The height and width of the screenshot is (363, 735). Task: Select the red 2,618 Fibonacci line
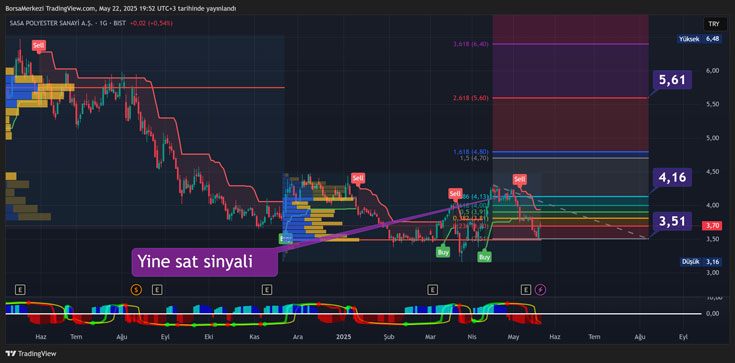tap(570, 98)
